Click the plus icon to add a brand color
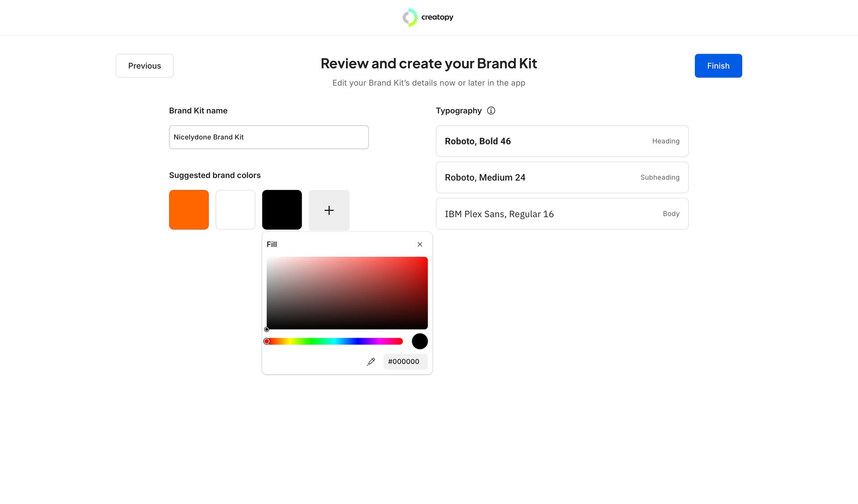858x504 pixels. click(x=329, y=210)
